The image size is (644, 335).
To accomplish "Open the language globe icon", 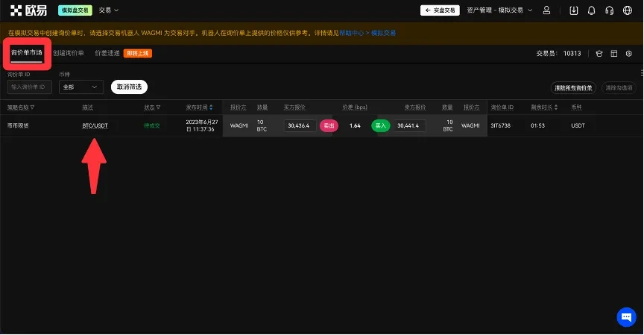I will pos(627,10).
